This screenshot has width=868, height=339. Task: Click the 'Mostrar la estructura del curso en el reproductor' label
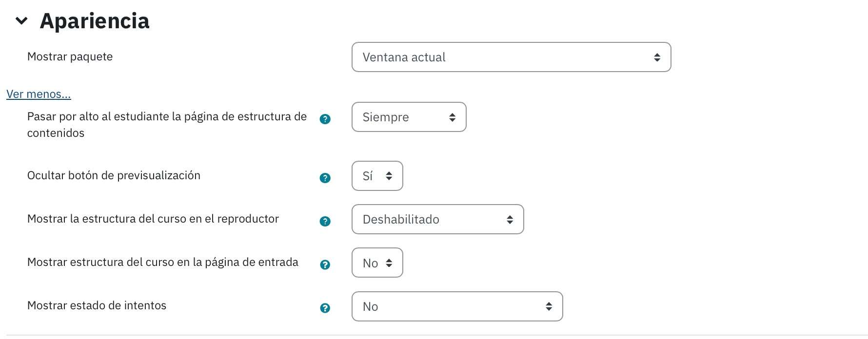(153, 219)
